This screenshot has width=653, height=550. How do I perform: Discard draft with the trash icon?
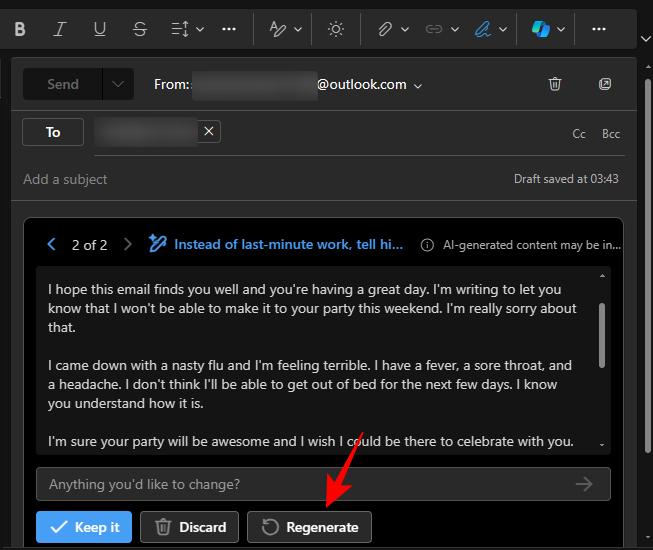click(x=555, y=84)
